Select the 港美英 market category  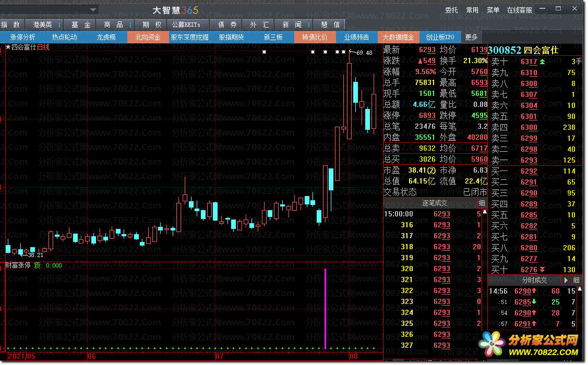pyautogui.click(x=42, y=25)
